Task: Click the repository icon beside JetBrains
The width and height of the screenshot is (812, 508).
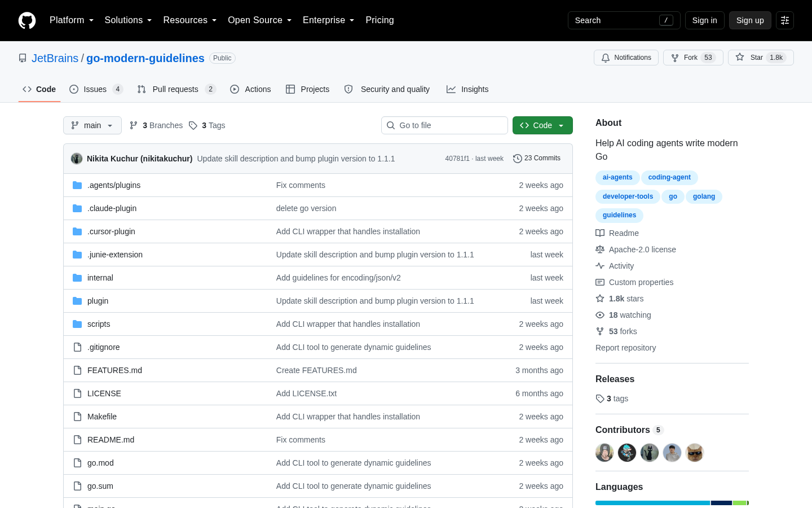Action: tap(23, 58)
